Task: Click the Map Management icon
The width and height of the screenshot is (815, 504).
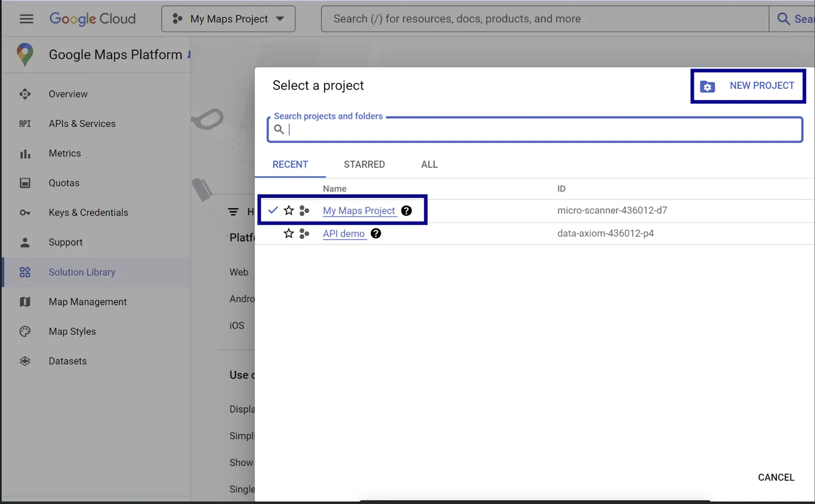Action: (x=25, y=302)
